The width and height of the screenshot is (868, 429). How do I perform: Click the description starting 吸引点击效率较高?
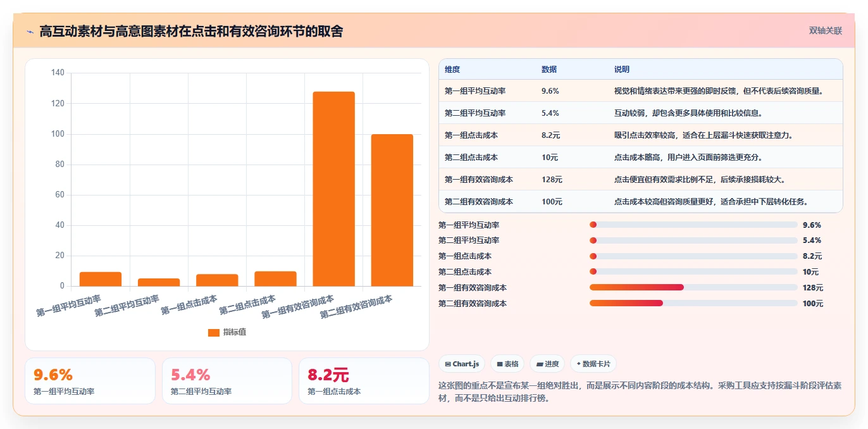click(704, 135)
